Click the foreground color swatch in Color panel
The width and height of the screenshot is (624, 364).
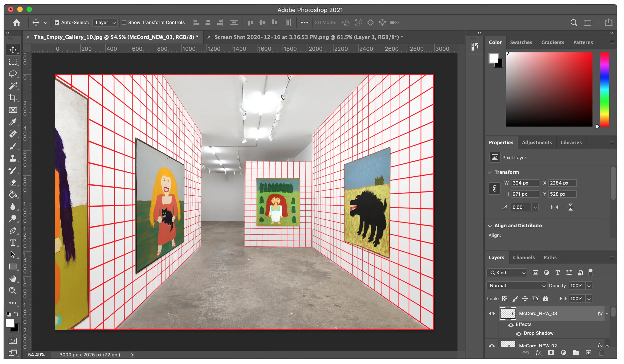[493, 58]
